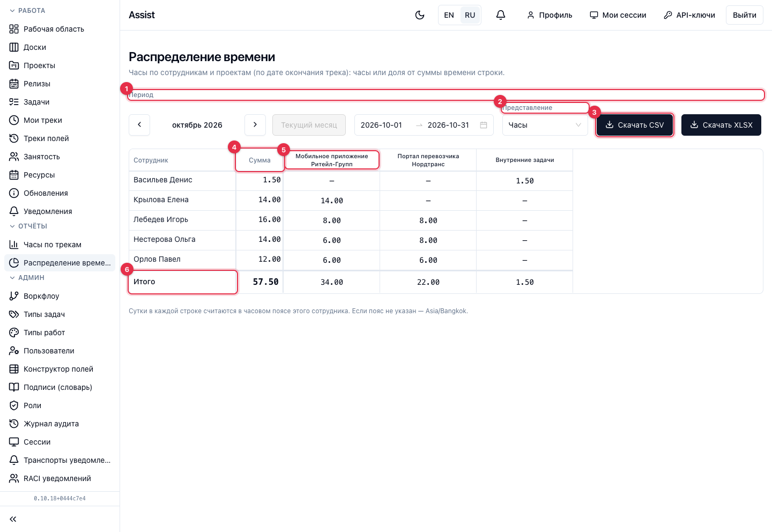Open Конструктор полей page
This screenshot has width=772, height=532.
(60, 369)
